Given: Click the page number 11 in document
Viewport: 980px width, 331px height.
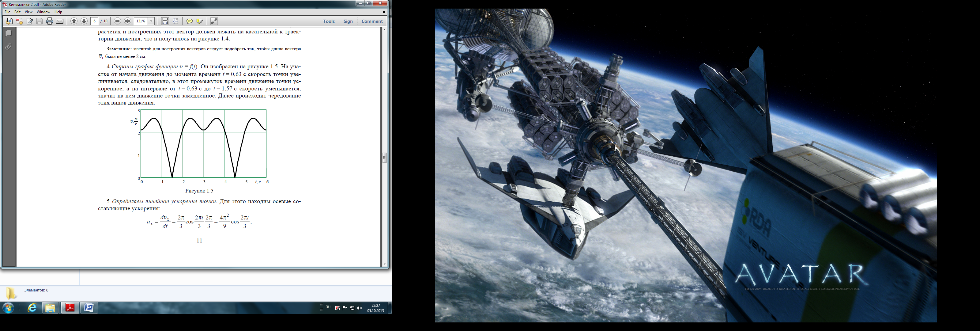Looking at the screenshot, I should tap(199, 241).
